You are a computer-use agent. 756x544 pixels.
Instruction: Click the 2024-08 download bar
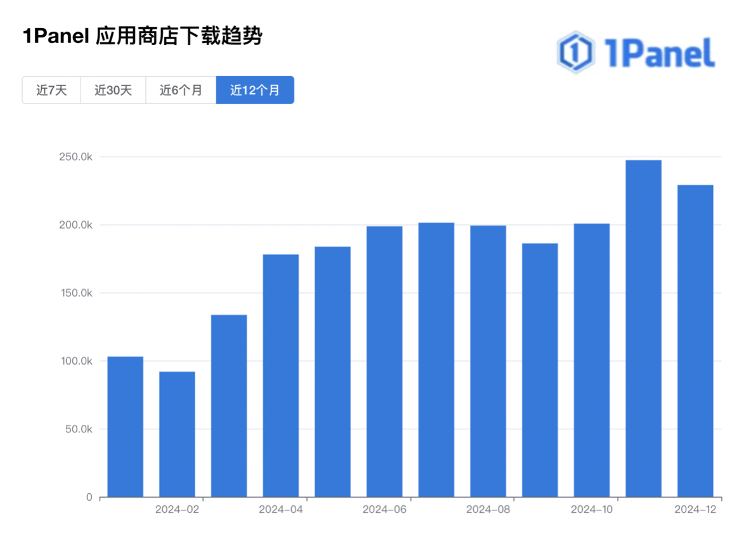[488, 361]
